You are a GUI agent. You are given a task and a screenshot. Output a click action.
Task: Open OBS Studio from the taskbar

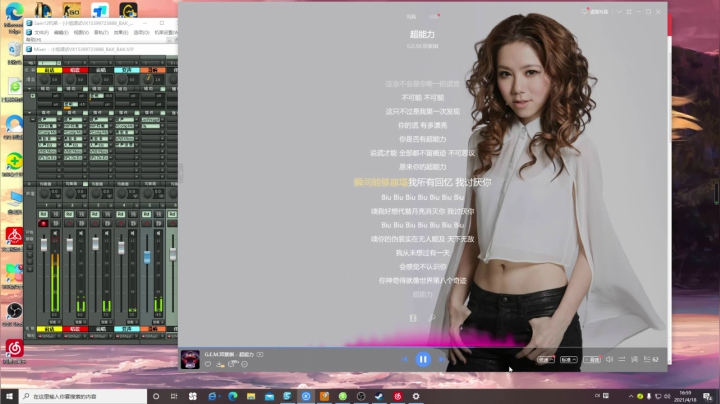point(361,396)
